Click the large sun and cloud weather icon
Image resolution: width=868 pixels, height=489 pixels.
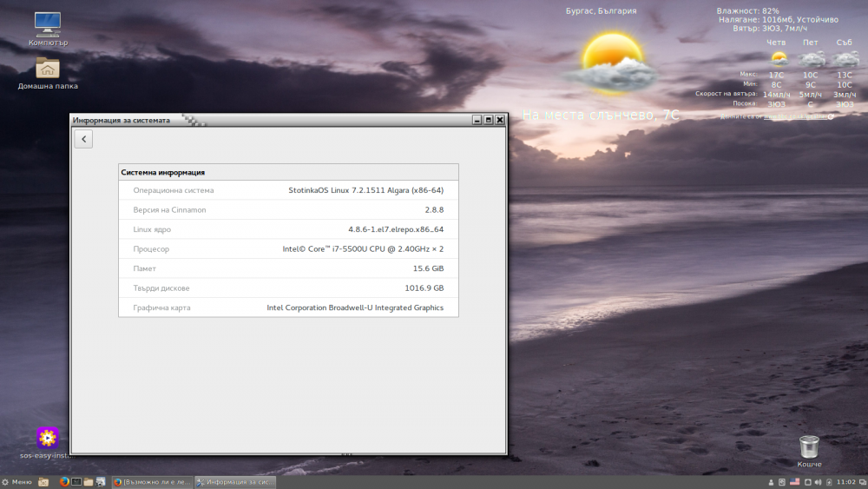pyautogui.click(x=612, y=63)
